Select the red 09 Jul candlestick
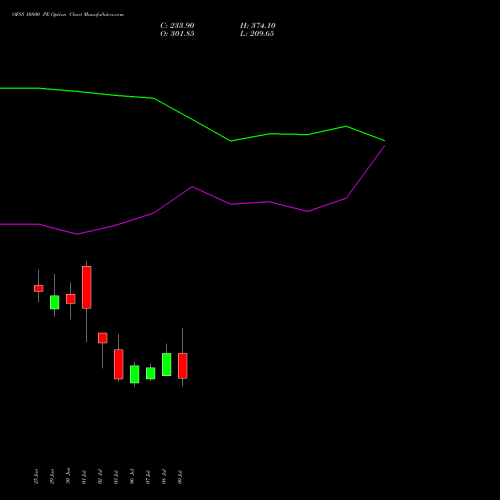500x500 pixels. tap(183, 366)
